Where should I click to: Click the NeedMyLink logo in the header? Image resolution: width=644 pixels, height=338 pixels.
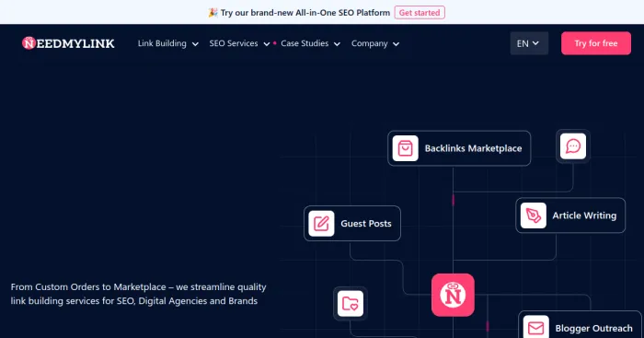point(68,43)
